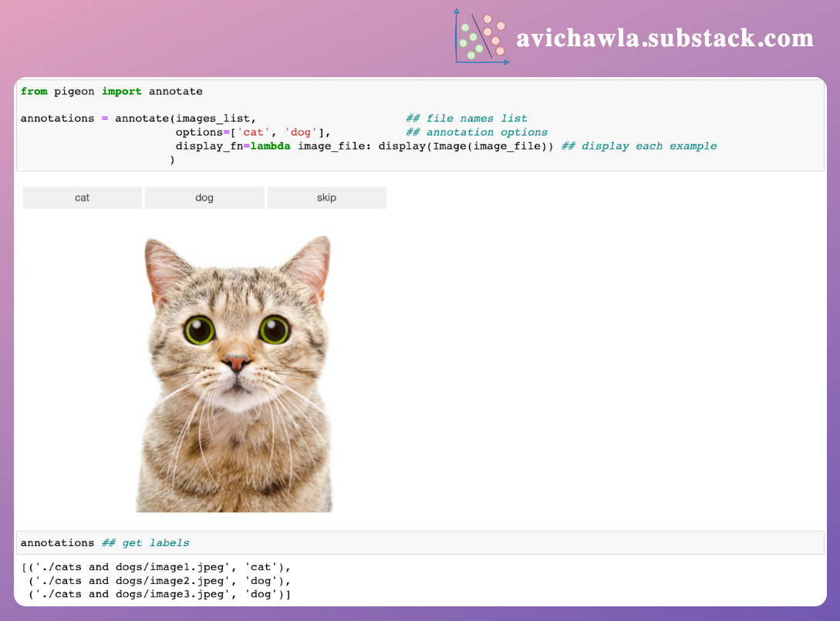The width and height of the screenshot is (840, 621).
Task: Label the image as dog
Action: click(x=204, y=197)
